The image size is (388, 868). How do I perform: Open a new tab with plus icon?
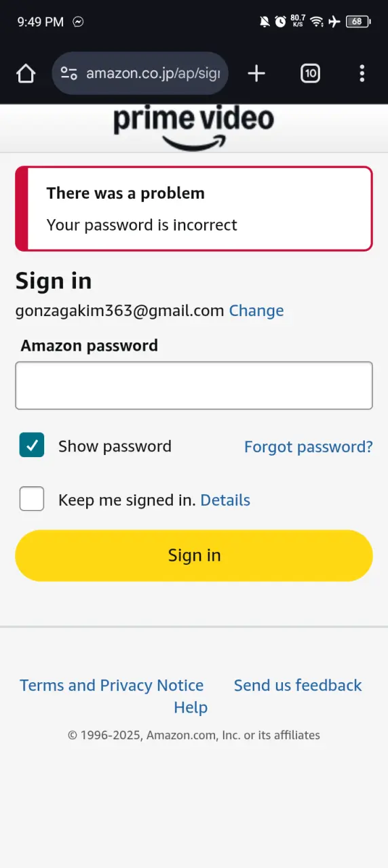(256, 73)
